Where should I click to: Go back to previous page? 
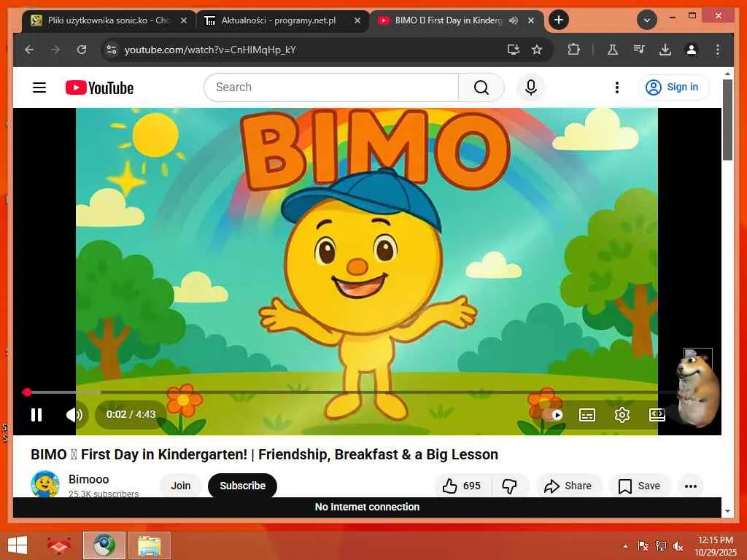pos(29,50)
